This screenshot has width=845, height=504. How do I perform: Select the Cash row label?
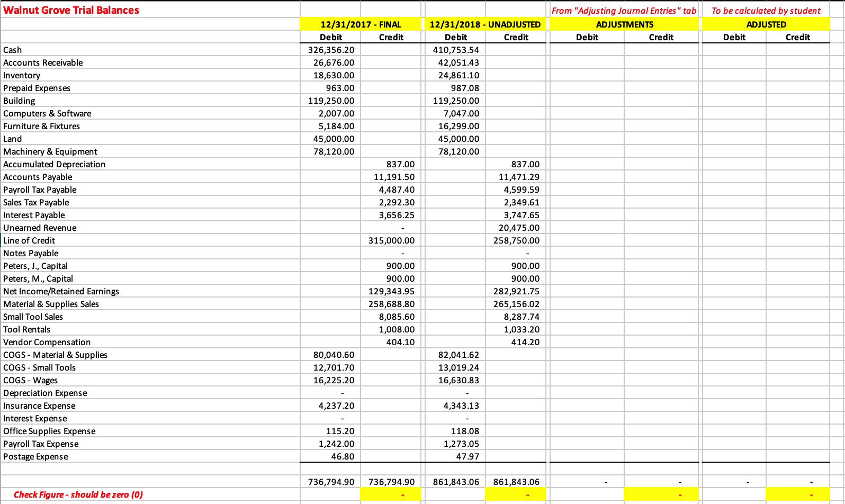click(150, 50)
